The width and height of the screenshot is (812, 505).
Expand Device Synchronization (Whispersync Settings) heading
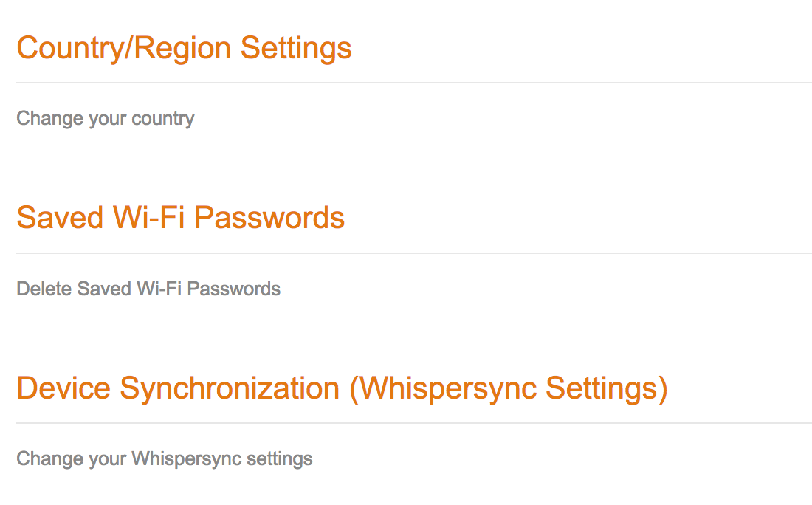click(342, 388)
